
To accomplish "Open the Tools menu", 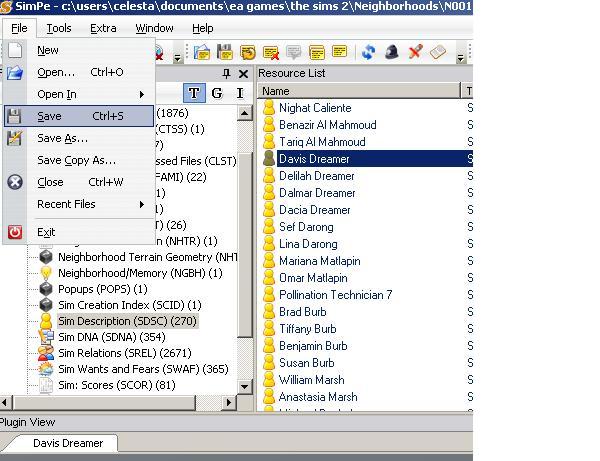I will [x=59, y=28].
